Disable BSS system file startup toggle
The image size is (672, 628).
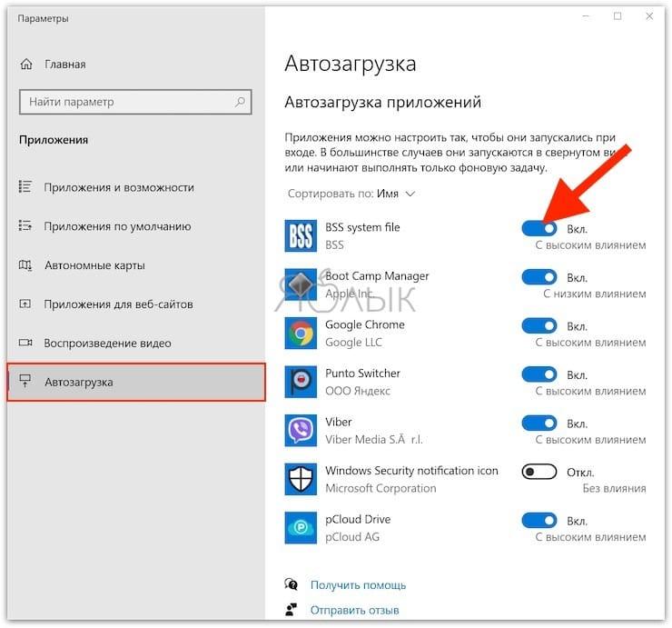pos(539,229)
